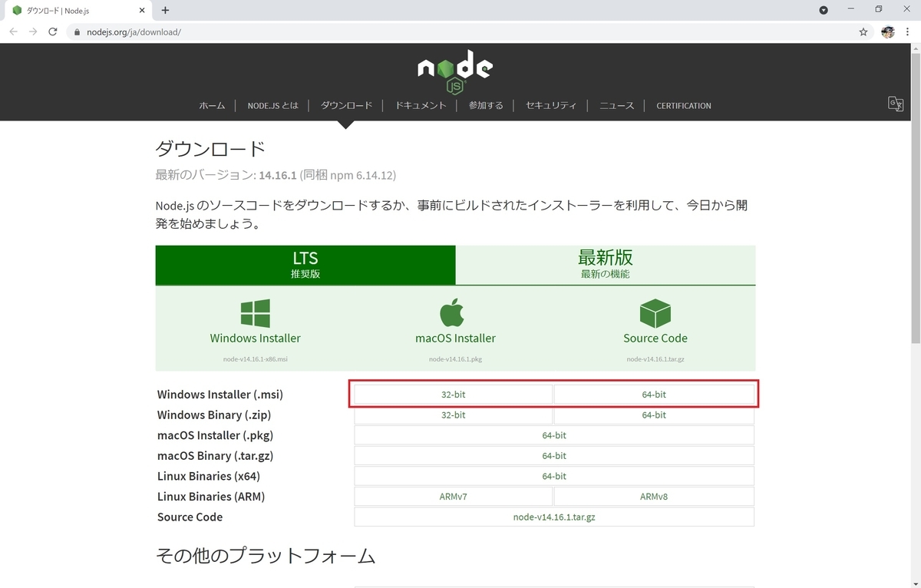Reload the page with refresh icon
The image size is (921, 588).
pyautogui.click(x=53, y=32)
